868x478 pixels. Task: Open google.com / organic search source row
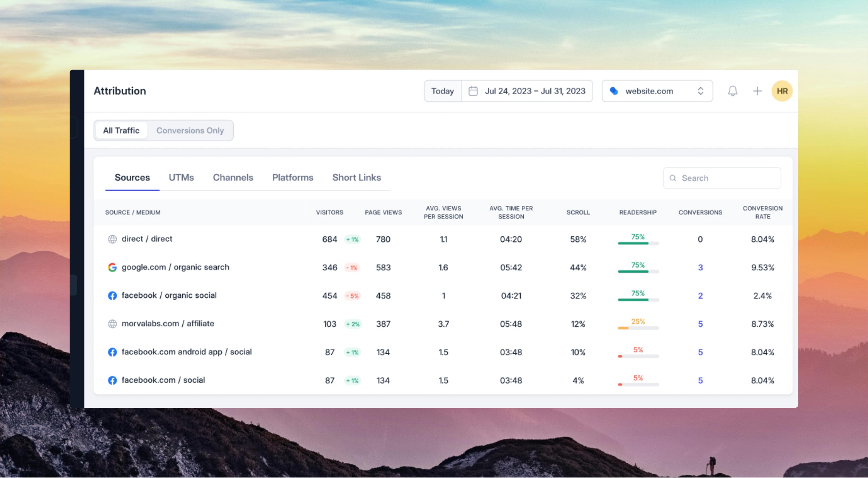[x=175, y=268]
